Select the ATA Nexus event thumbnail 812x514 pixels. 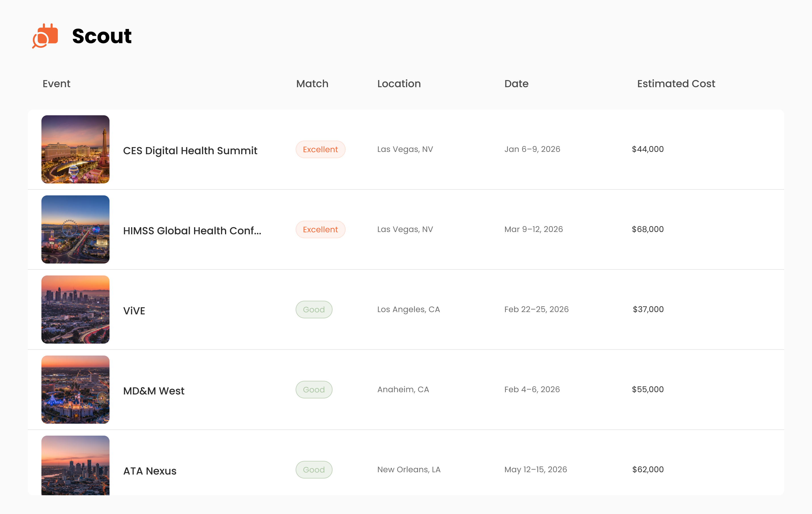click(x=75, y=466)
